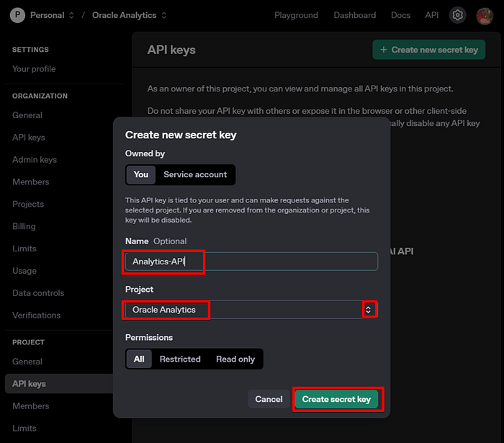
Task: Click the ORGANIZATION sidebar heading
Action: [40, 96]
